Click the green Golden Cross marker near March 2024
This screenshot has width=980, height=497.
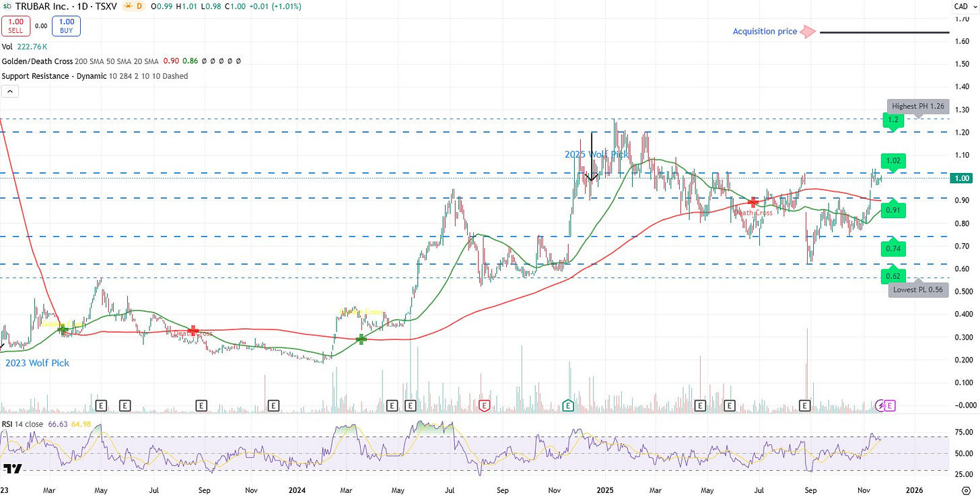361,339
